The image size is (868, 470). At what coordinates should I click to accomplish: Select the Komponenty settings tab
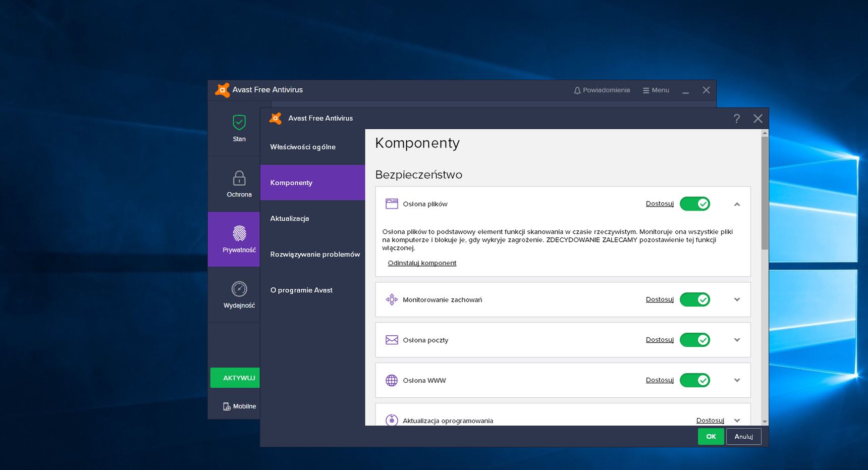312,183
